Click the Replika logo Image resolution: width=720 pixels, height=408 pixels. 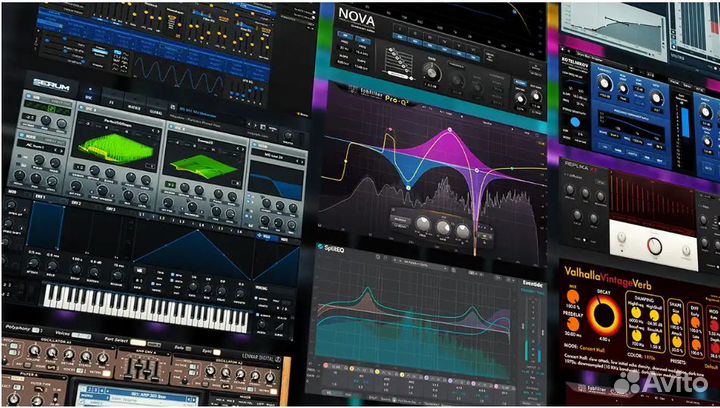pyautogui.click(x=582, y=167)
